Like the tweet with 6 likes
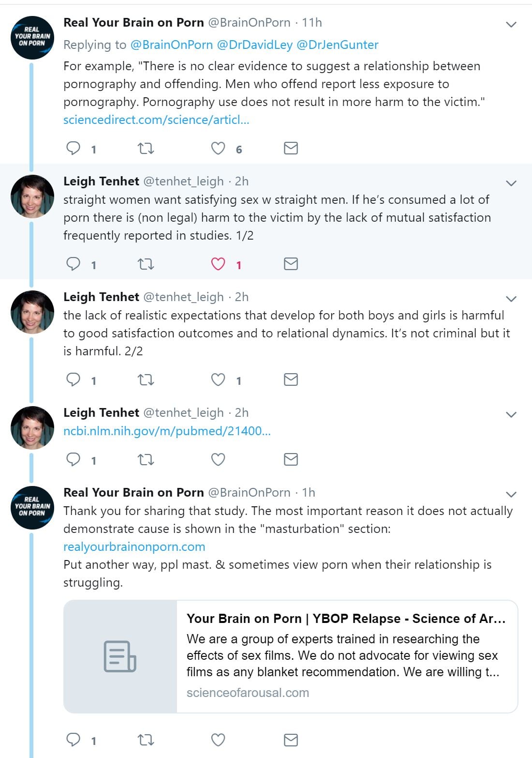The width and height of the screenshot is (532, 758). pyautogui.click(x=218, y=148)
